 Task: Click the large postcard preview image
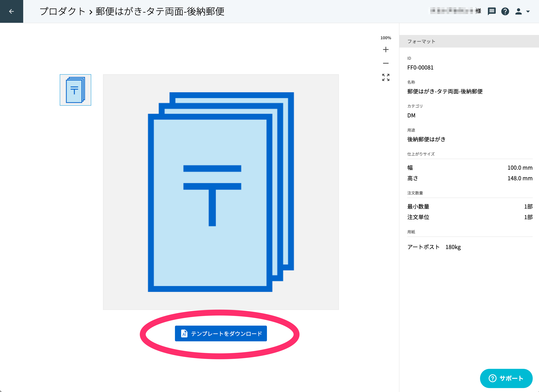pyautogui.click(x=221, y=192)
